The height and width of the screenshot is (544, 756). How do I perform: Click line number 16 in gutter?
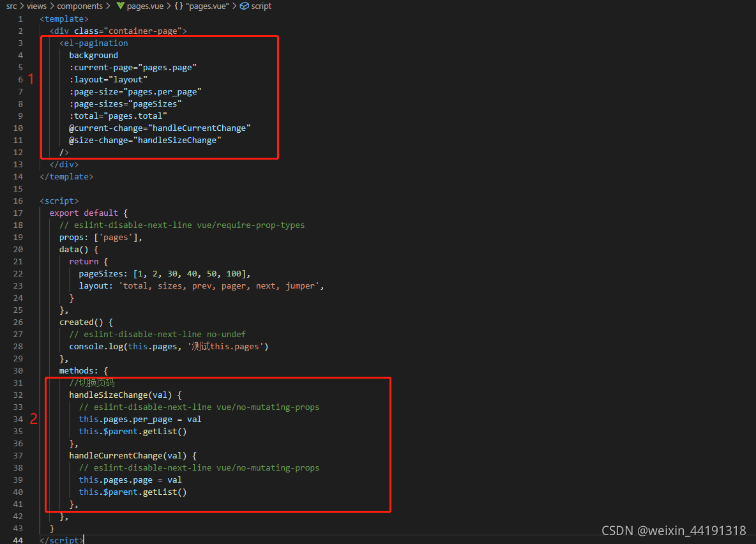pos(18,200)
